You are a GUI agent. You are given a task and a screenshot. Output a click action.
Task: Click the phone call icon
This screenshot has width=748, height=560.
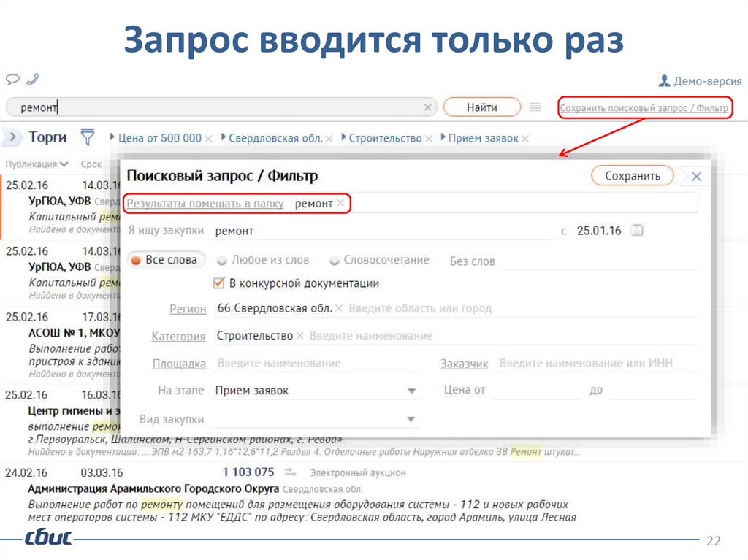tap(32, 79)
